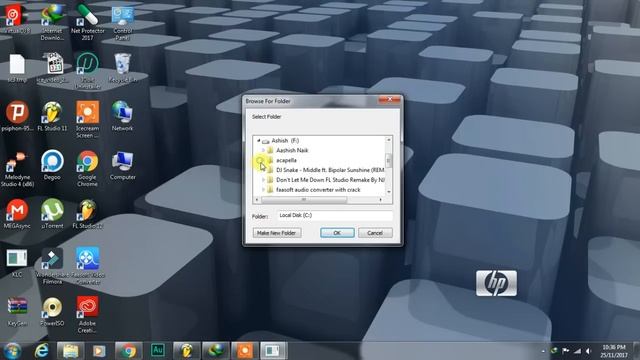Click the horizontal scrollbar right arrow in tree

tap(381, 200)
